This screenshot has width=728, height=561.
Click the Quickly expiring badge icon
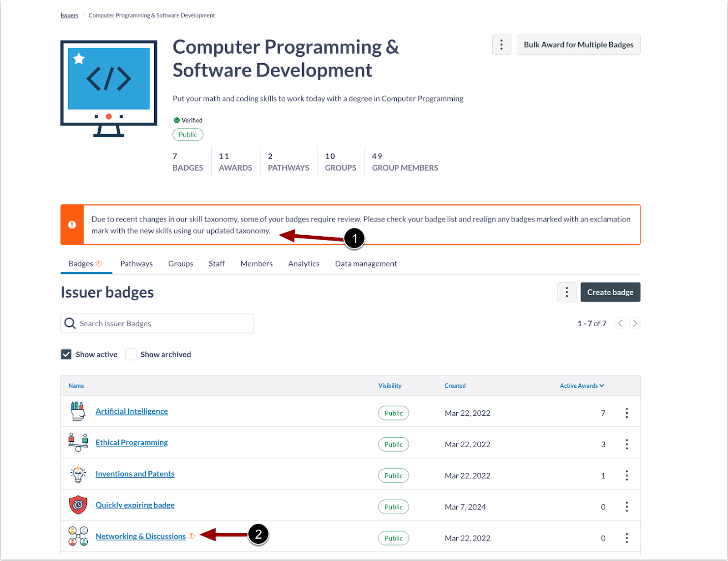click(78, 505)
